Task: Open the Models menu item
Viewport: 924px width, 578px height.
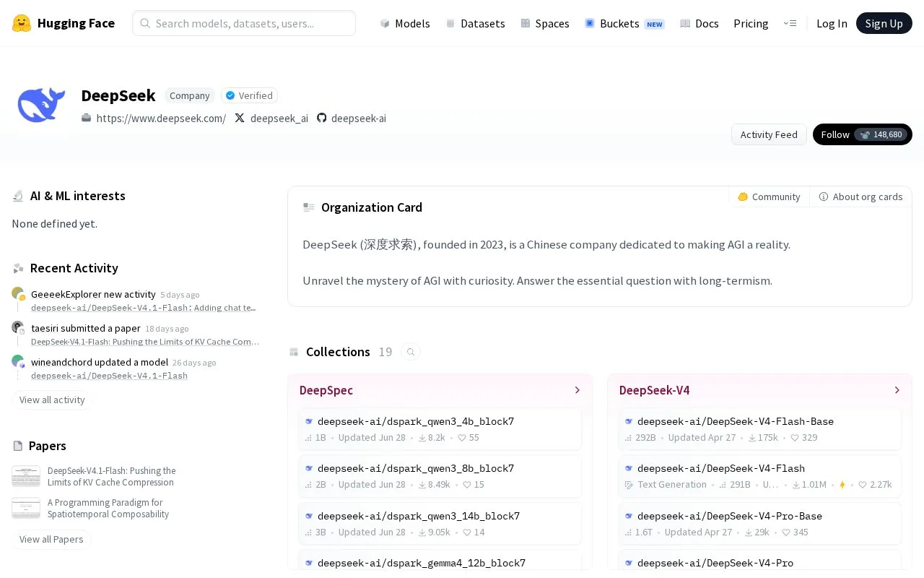Action: tap(405, 23)
